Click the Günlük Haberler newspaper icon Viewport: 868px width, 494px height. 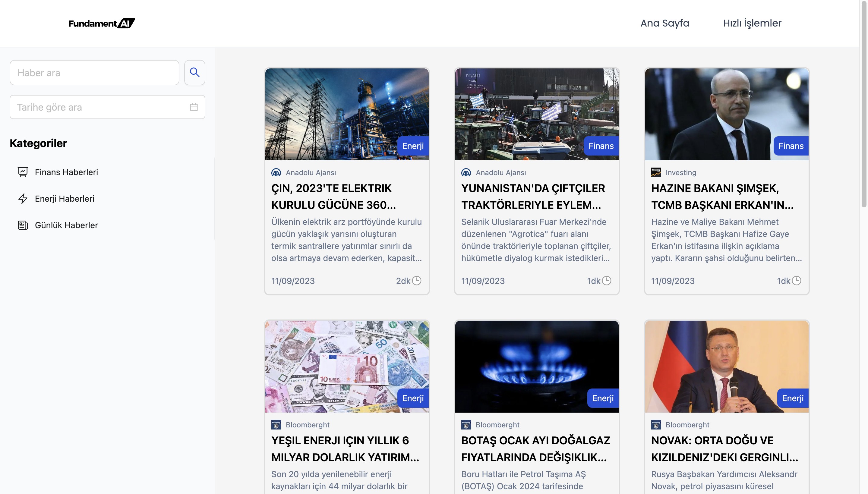tap(22, 225)
